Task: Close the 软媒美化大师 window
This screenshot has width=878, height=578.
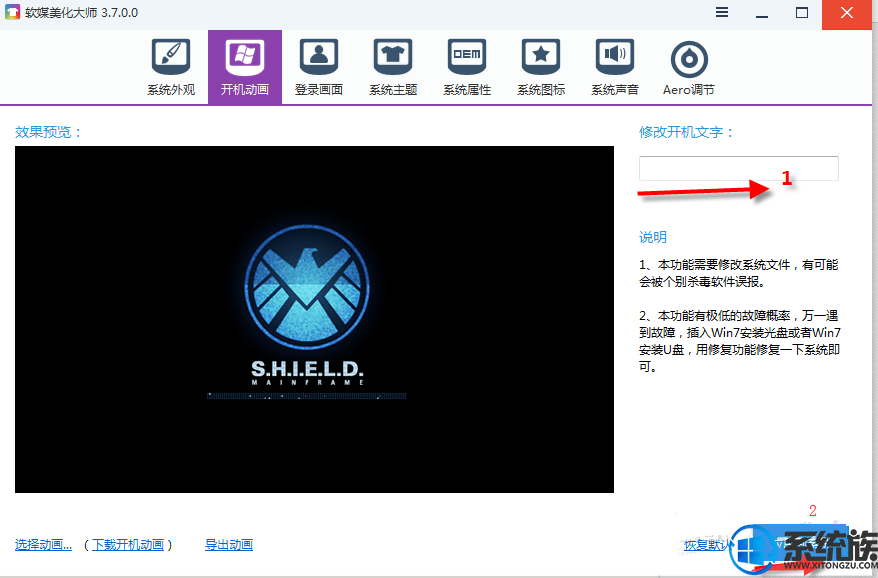Action: coord(847,13)
